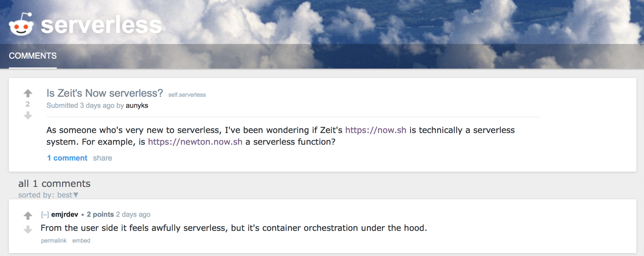Upvote the Zeit's Now serverless post
Viewport: 644px width, 256px height.
pyautogui.click(x=28, y=93)
